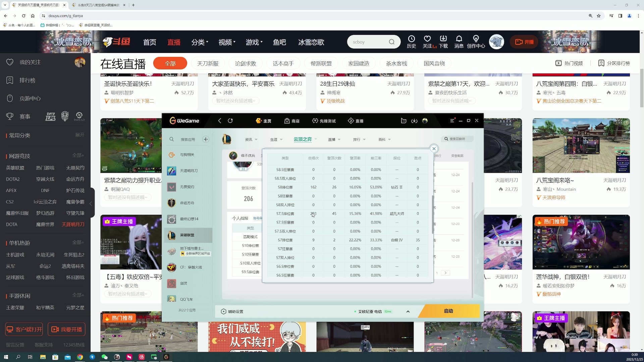Open the WeGame download manager icon

415,121
